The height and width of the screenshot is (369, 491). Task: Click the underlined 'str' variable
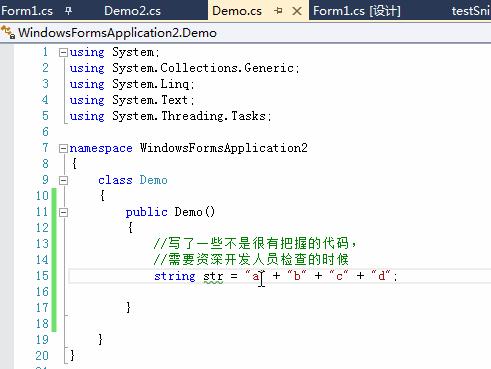tap(213, 277)
